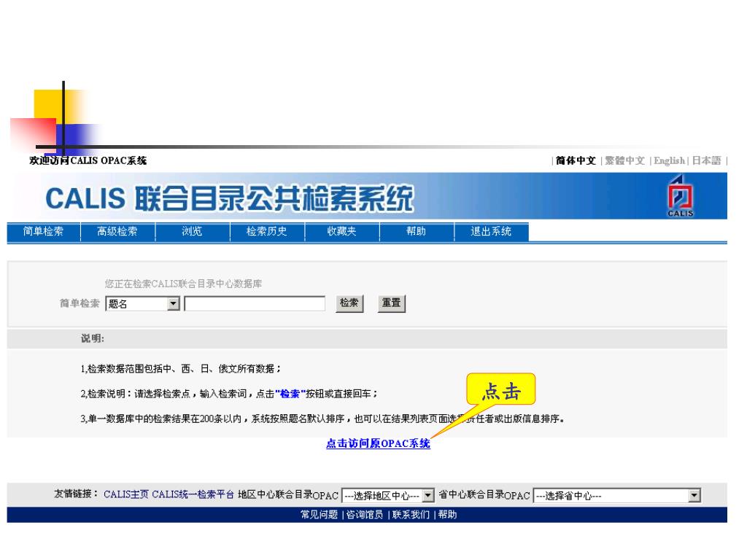Switch language to 繁體中文
Screen dimensions: 747x560
tap(625, 161)
